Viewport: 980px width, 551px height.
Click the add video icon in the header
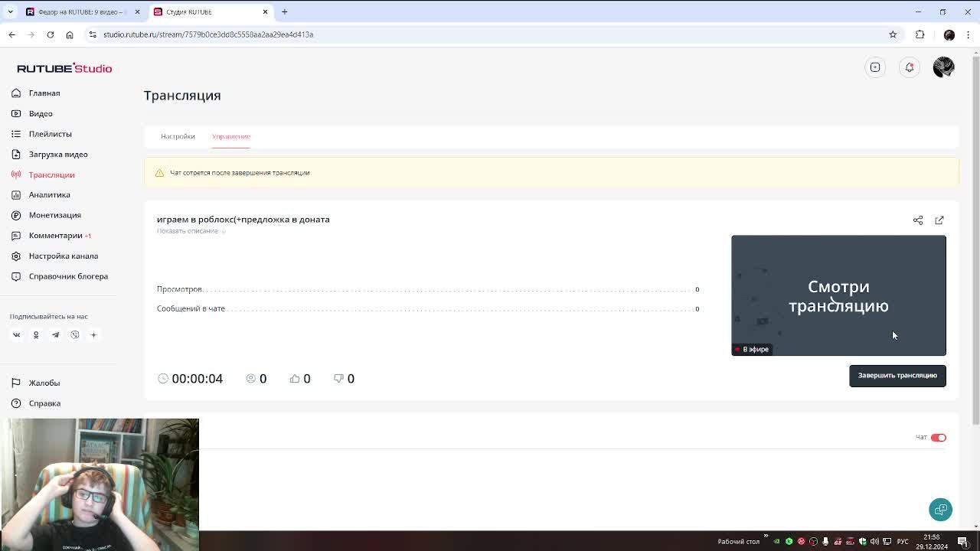pos(875,67)
